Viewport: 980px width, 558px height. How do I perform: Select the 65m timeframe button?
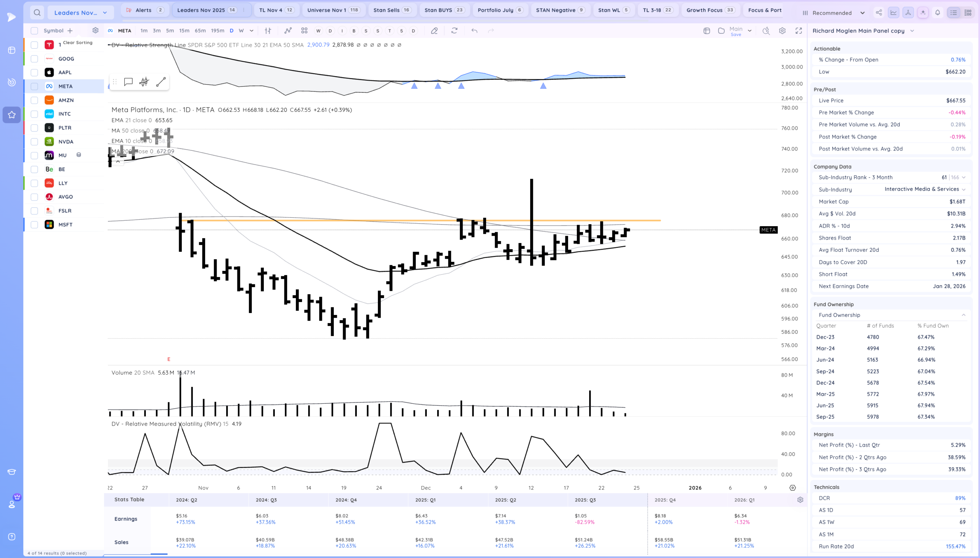(200, 31)
